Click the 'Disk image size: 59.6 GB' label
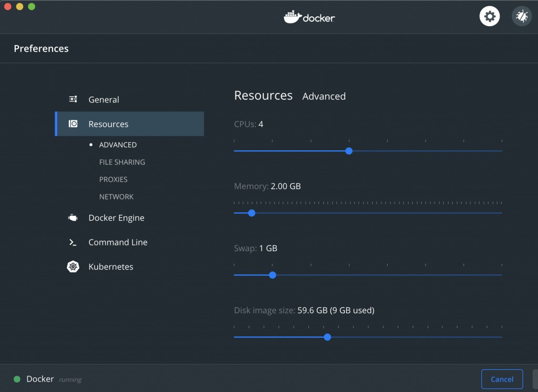 coord(304,311)
